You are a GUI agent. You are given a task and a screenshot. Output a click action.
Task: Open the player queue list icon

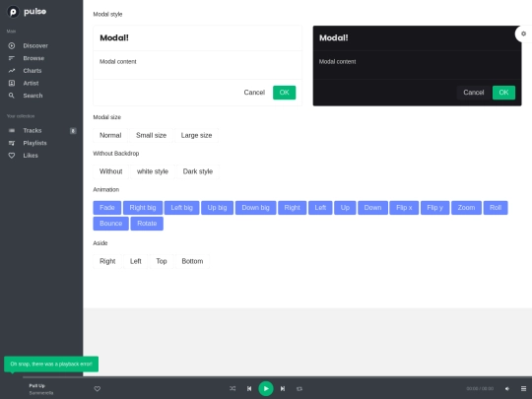click(x=523, y=389)
